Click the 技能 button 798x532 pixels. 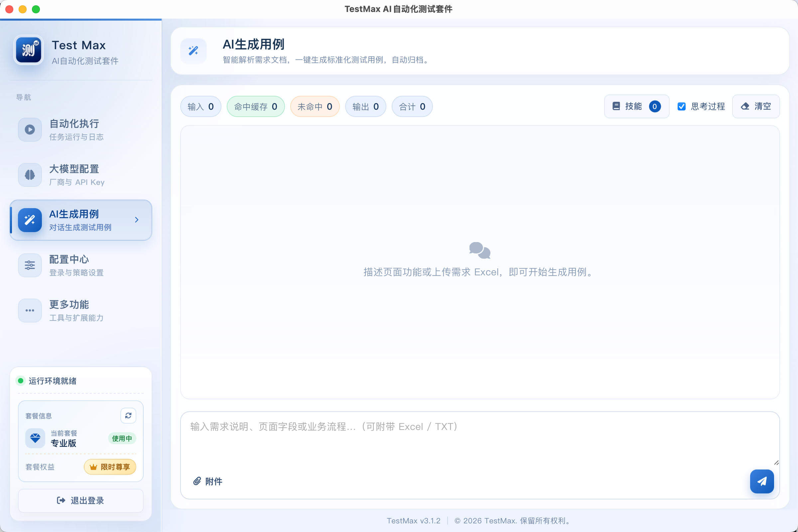(x=636, y=106)
